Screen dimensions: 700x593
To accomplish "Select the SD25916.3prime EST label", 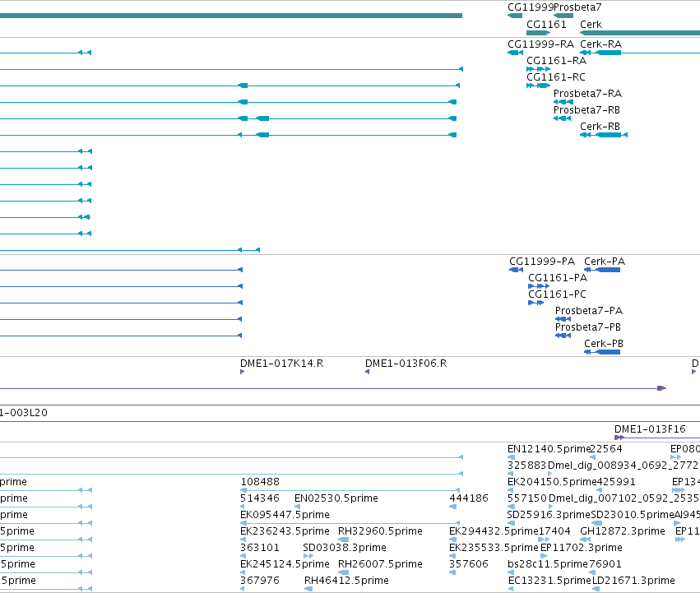I will 549,515.
